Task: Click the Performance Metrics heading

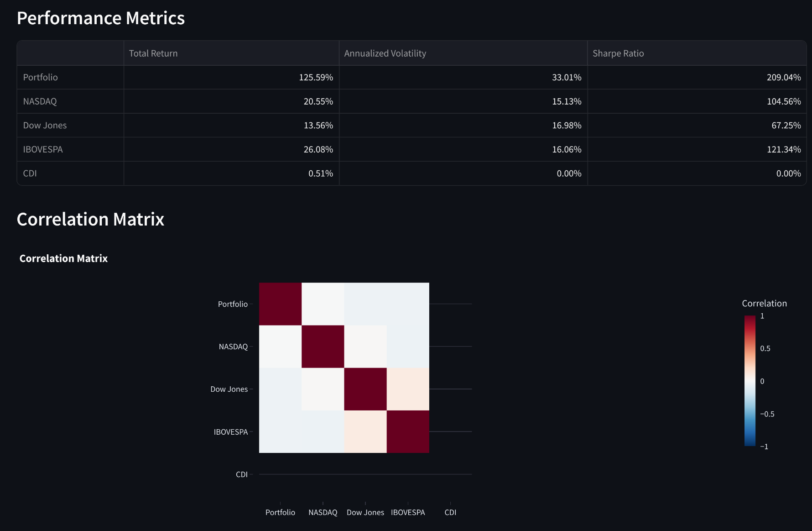Action: point(101,18)
